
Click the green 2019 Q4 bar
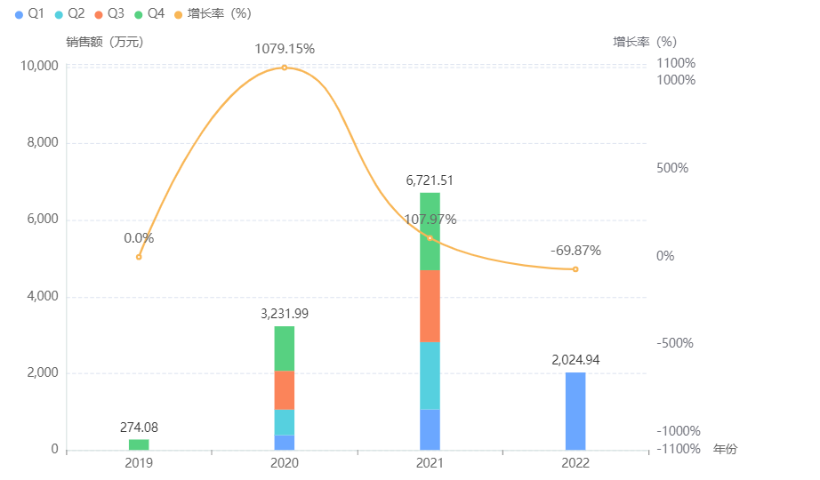[x=139, y=444]
